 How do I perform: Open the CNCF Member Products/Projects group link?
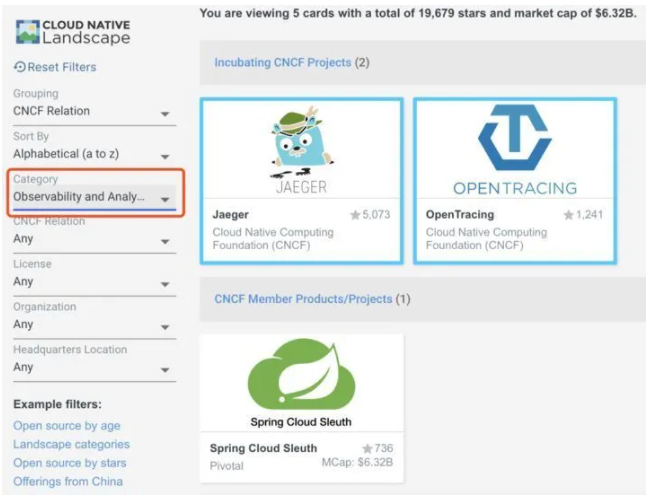pyautogui.click(x=303, y=299)
